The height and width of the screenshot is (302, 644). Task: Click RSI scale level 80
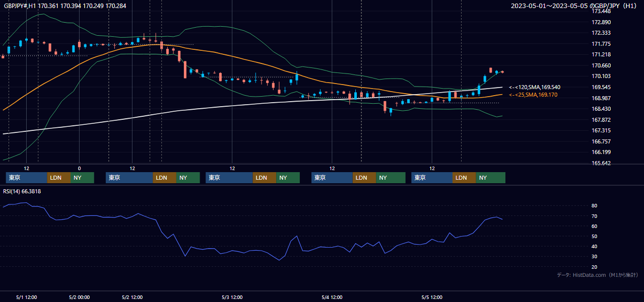point(595,206)
